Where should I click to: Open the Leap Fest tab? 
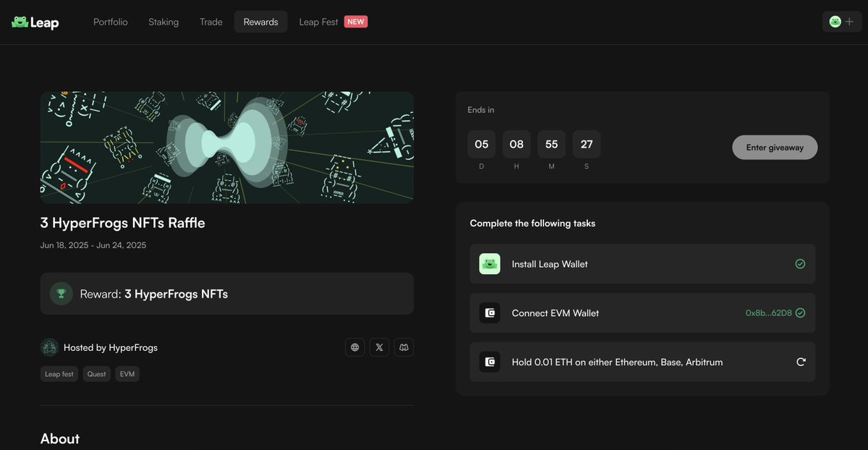319,22
